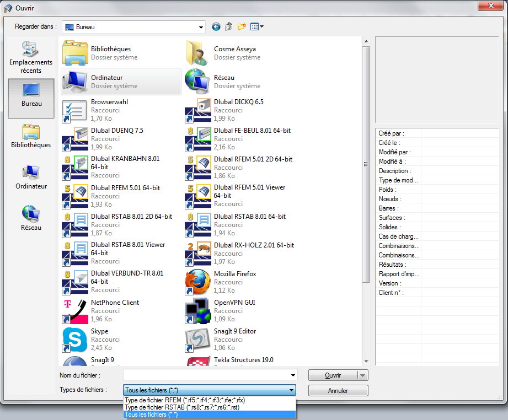Screen dimensions: 508x420
Task: Click into the Nom du fichier field
Action: (x=206, y=375)
